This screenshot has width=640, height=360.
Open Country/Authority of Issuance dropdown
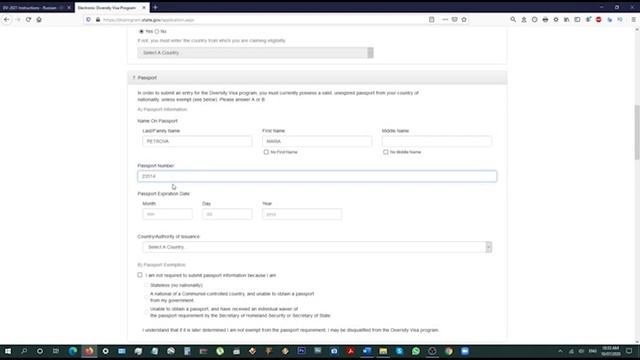317,247
